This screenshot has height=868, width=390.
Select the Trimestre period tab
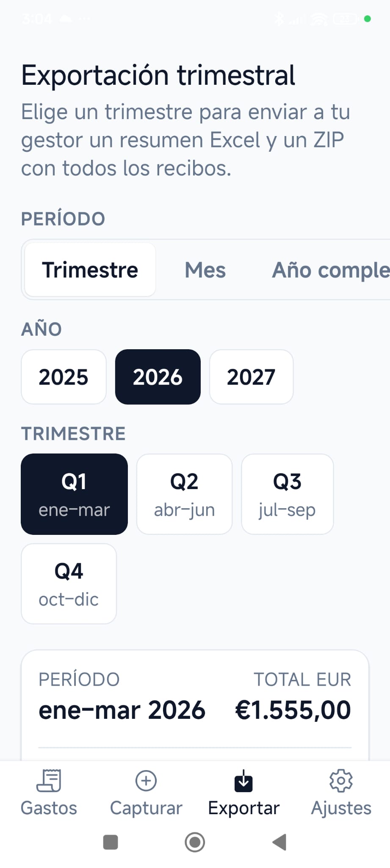90,270
